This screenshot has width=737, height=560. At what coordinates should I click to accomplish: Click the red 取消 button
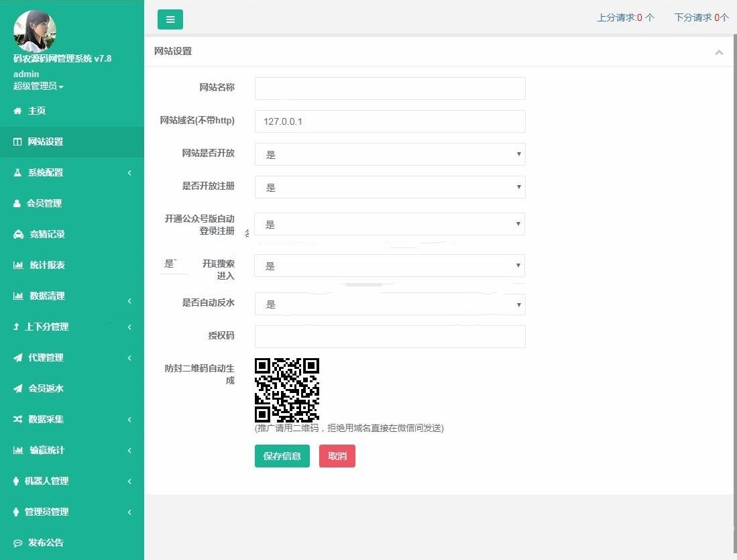tap(337, 456)
